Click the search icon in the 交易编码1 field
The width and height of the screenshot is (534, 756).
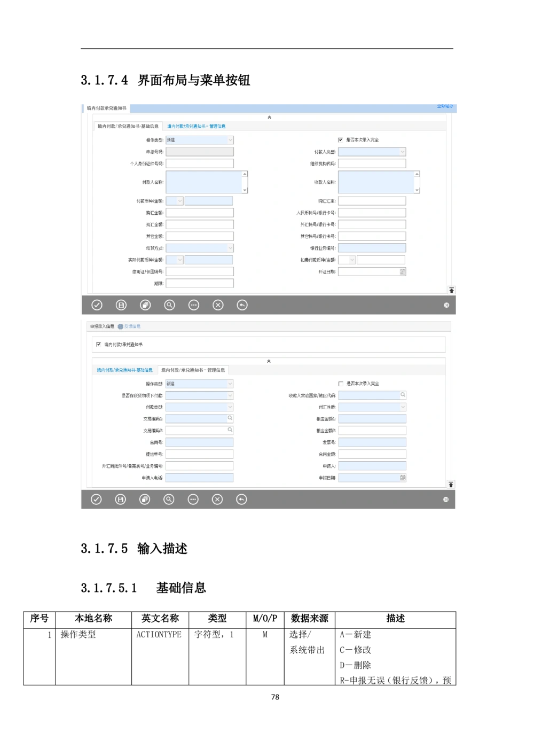click(x=230, y=418)
